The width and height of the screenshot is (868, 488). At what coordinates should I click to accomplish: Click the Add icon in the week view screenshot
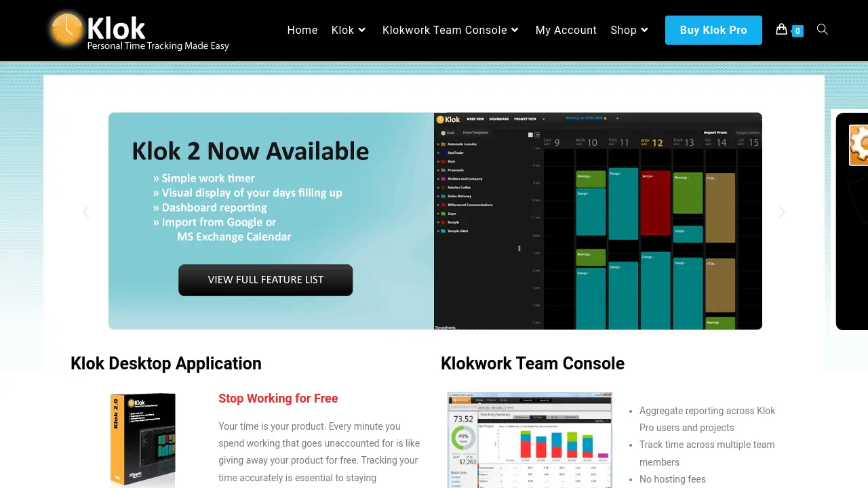(443, 132)
